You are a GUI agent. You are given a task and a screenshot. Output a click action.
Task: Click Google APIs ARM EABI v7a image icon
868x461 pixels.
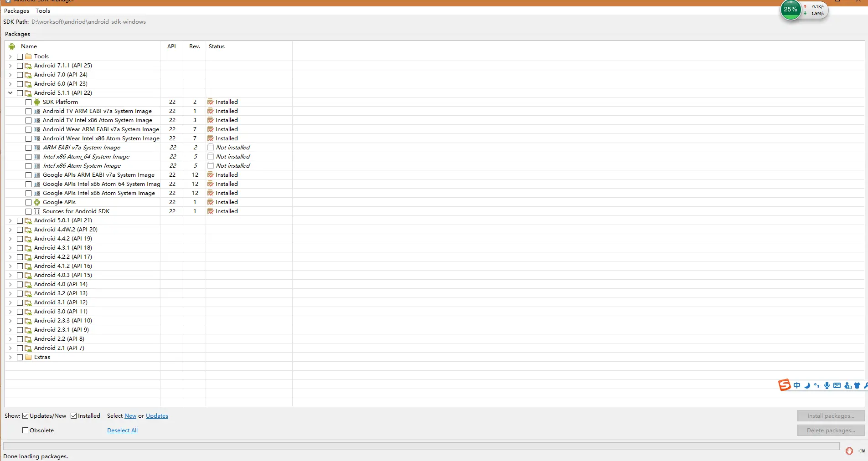pos(37,175)
